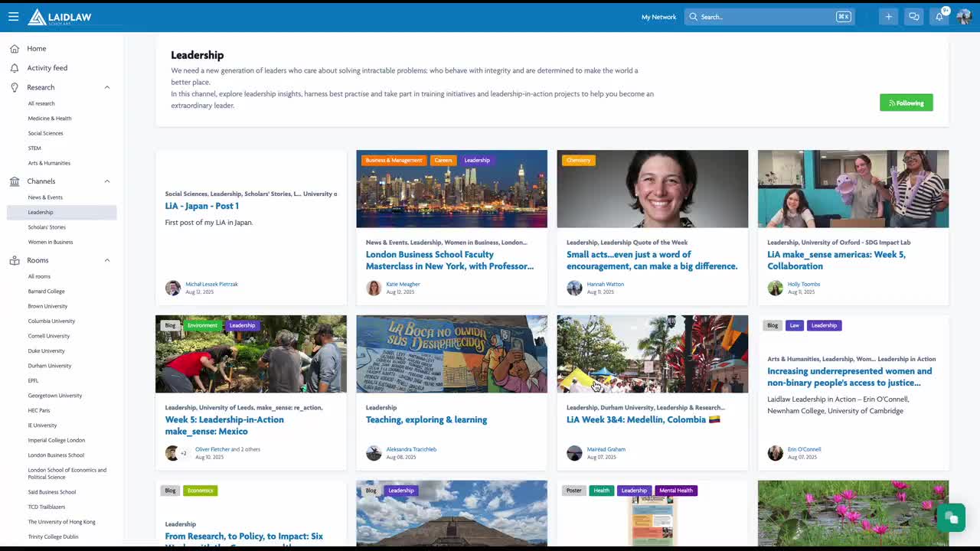Screen dimensions: 980x551
Task: Click Katie Meagher's avatar picture
Action: (x=374, y=288)
